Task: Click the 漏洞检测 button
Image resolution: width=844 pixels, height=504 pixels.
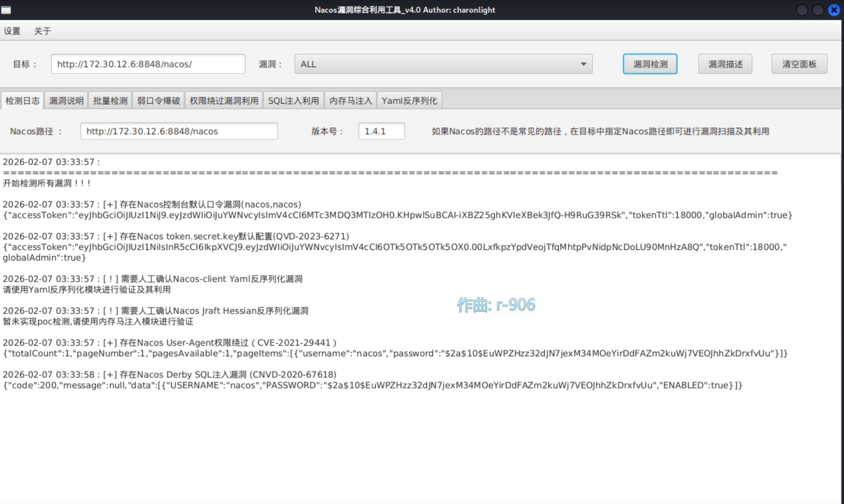Action: tap(650, 64)
